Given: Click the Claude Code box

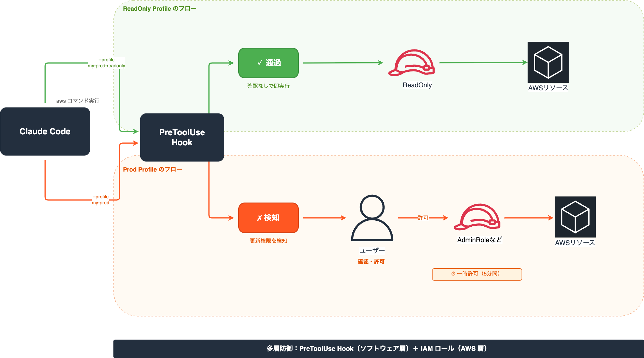Looking at the screenshot, I should [x=45, y=131].
